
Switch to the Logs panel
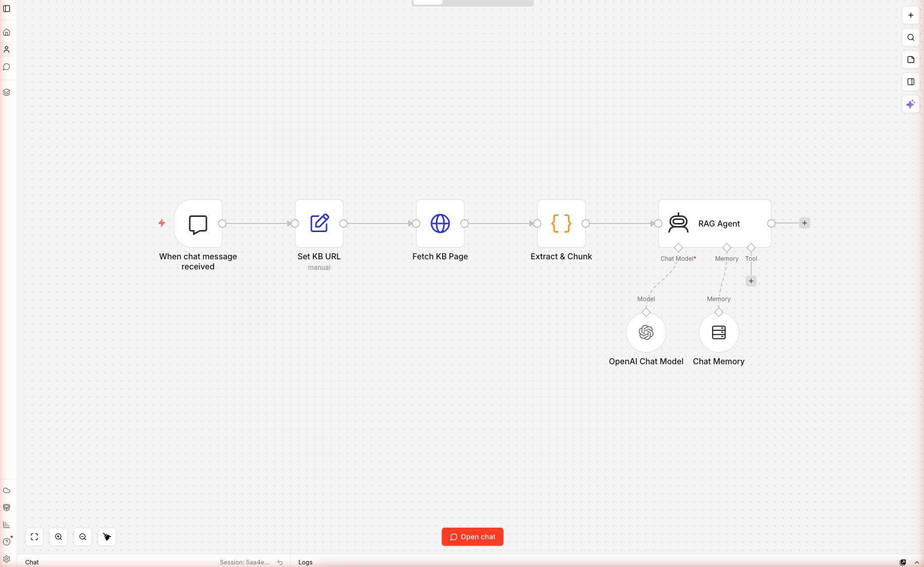305,562
